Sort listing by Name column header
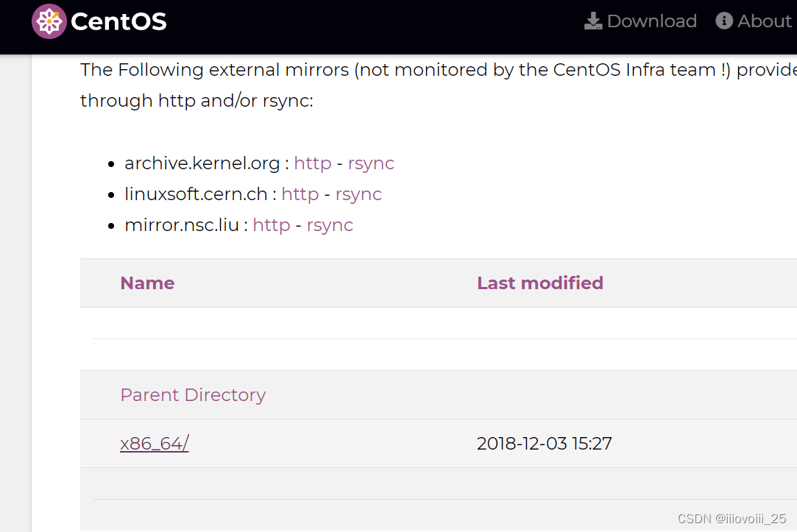The height and width of the screenshot is (532, 797). coord(147,283)
